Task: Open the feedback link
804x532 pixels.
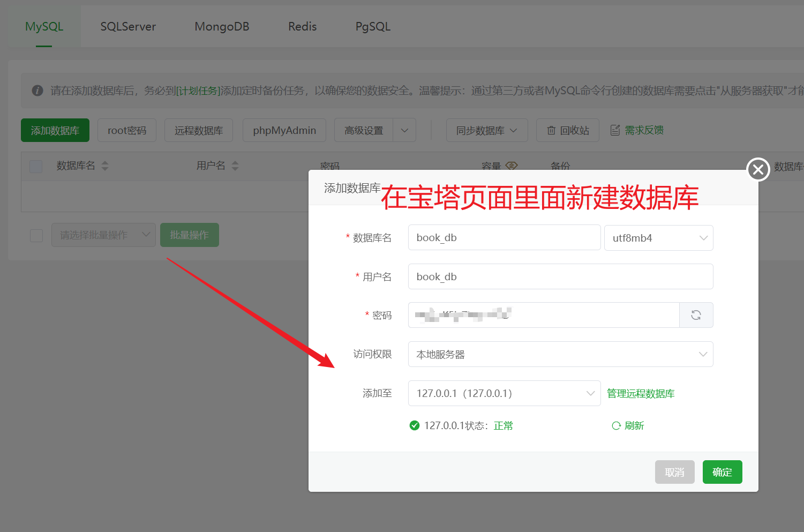Action: point(644,130)
